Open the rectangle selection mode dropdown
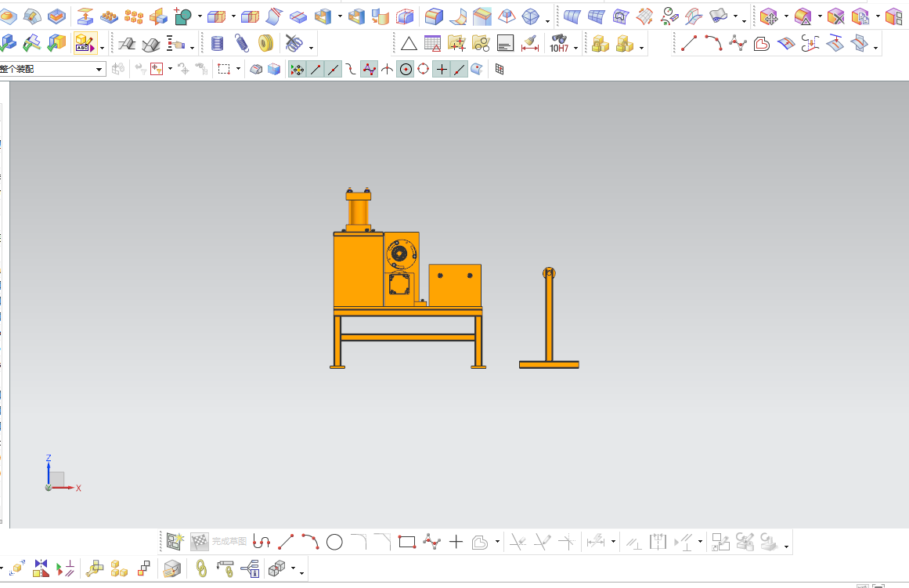 (238, 69)
